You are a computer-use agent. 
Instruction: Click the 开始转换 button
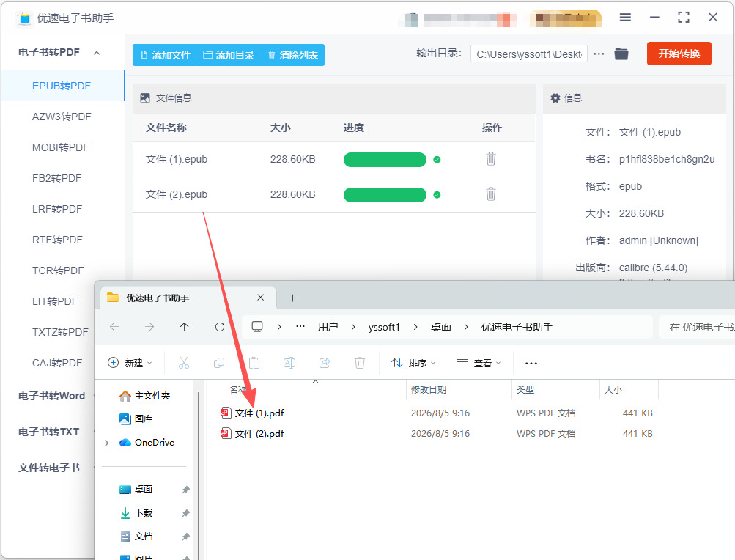coord(679,54)
